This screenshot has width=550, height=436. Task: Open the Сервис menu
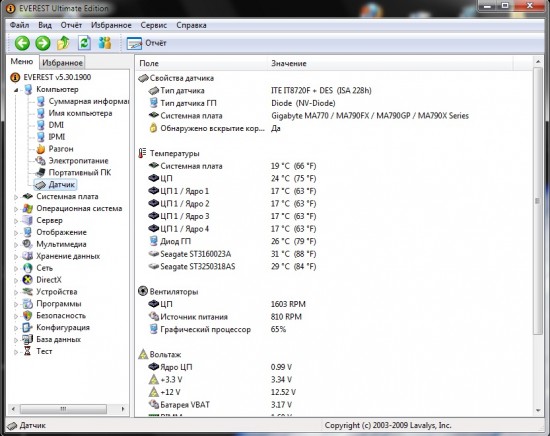tap(154, 25)
